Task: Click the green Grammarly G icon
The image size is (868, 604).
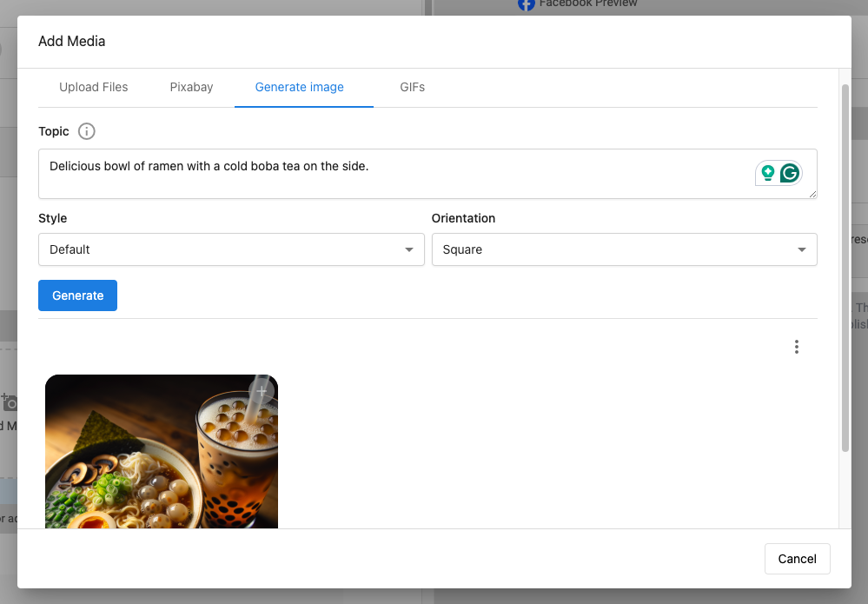Action: (x=789, y=173)
